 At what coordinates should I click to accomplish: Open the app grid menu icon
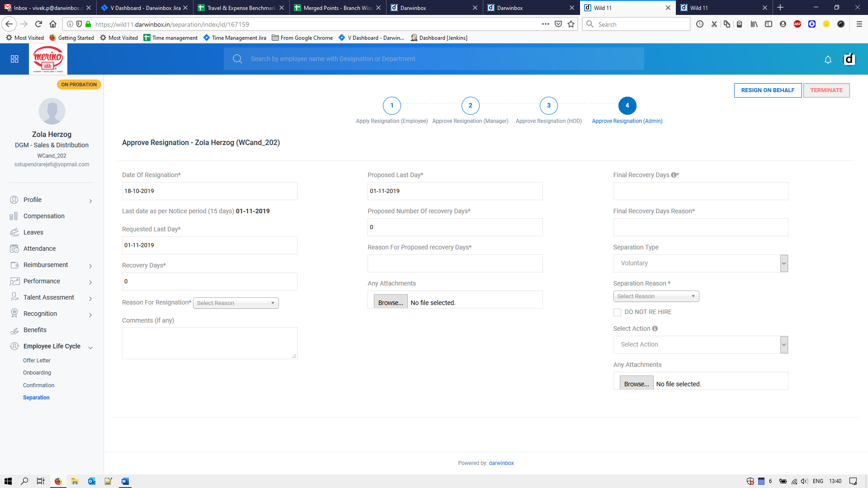[14, 59]
